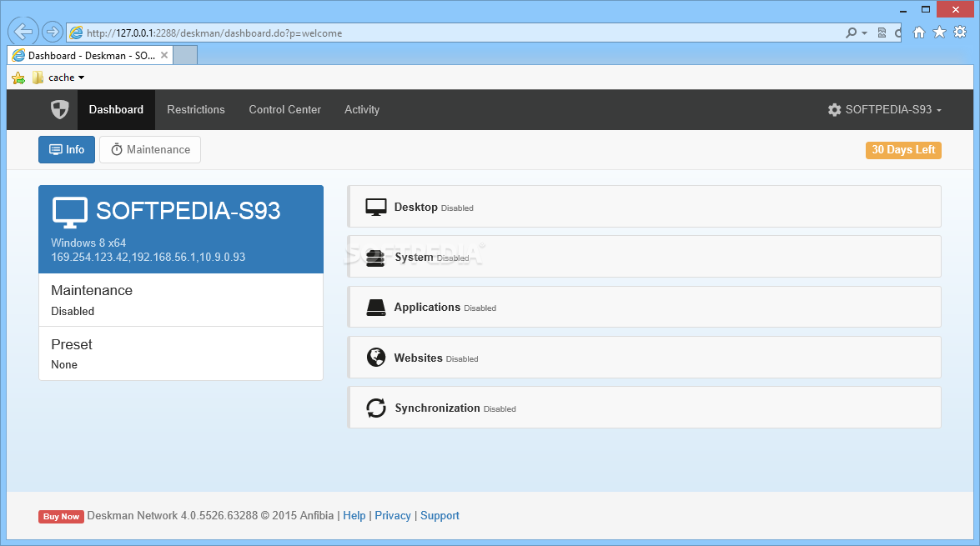Expand the address bar search dropdown arrow
This screenshot has width=980, height=546.
864,33
